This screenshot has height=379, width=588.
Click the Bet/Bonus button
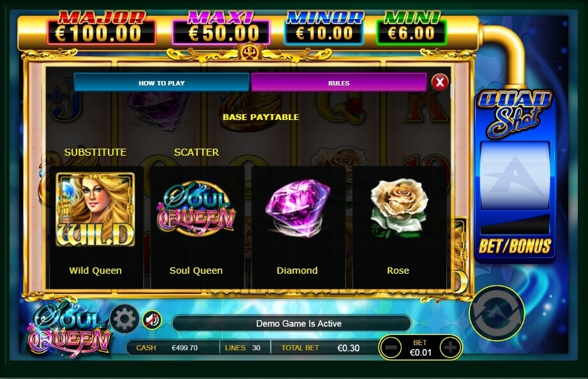click(x=515, y=246)
